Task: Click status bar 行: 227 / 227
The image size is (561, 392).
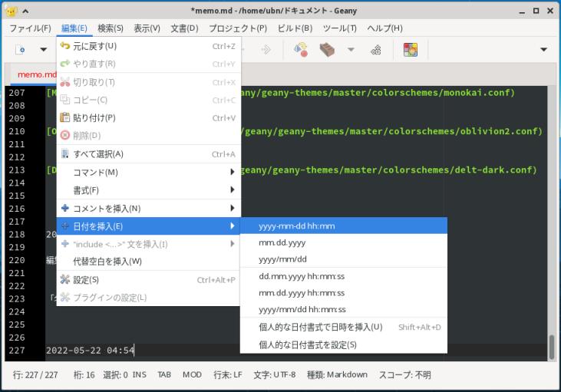Action: 35,375
